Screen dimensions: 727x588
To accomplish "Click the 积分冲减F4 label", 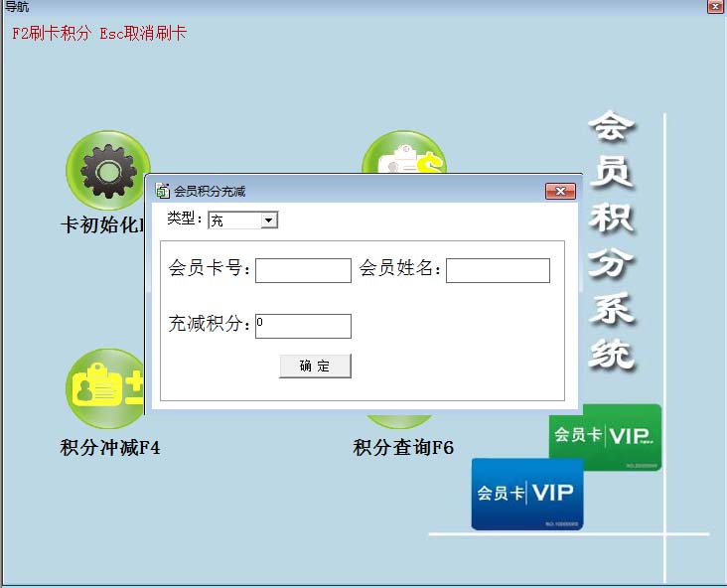I will [110, 448].
